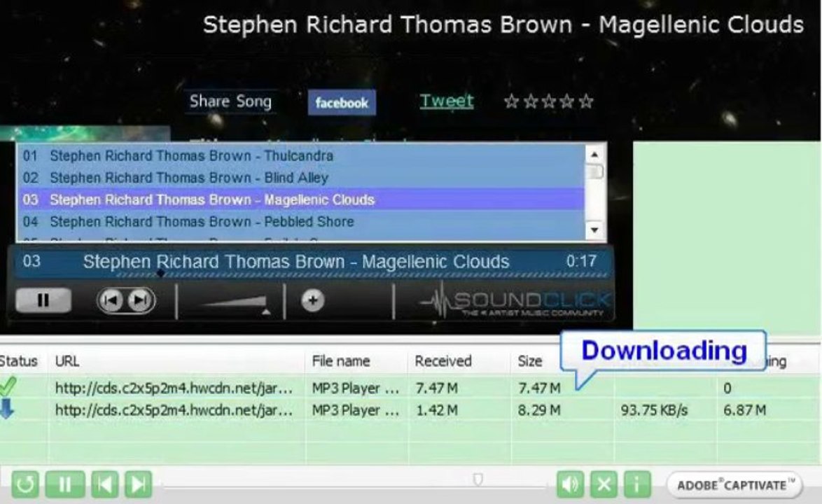Image resolution: width=822 pixels, height=504 pixels.
Task: Select the second download URL row
Action: (174, 410)
